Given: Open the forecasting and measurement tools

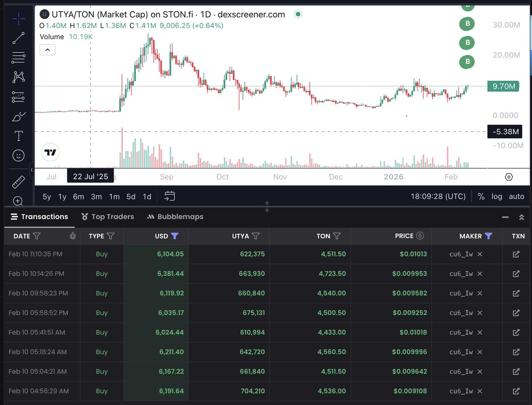Looking at the screenshot, I should pos(18,96).
